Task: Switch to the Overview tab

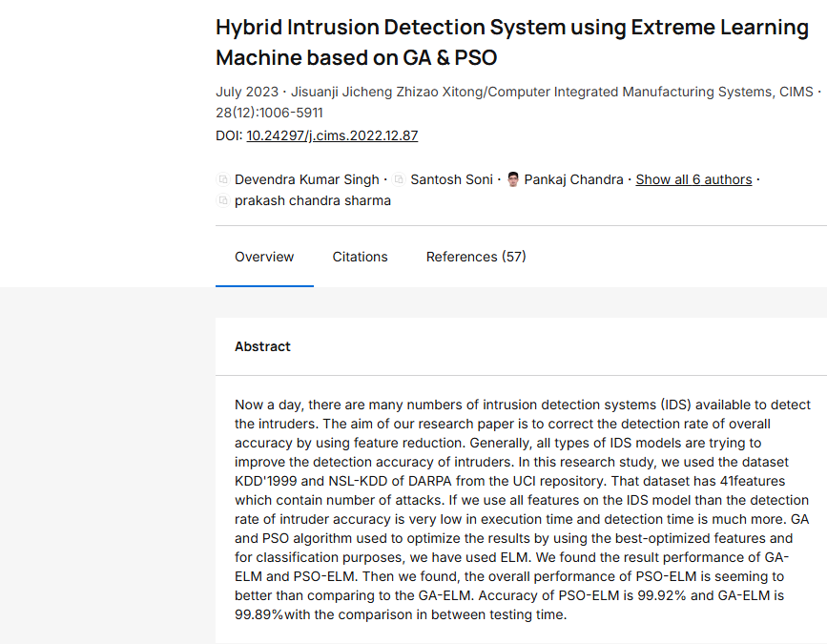Action: (x=264, y=257)
